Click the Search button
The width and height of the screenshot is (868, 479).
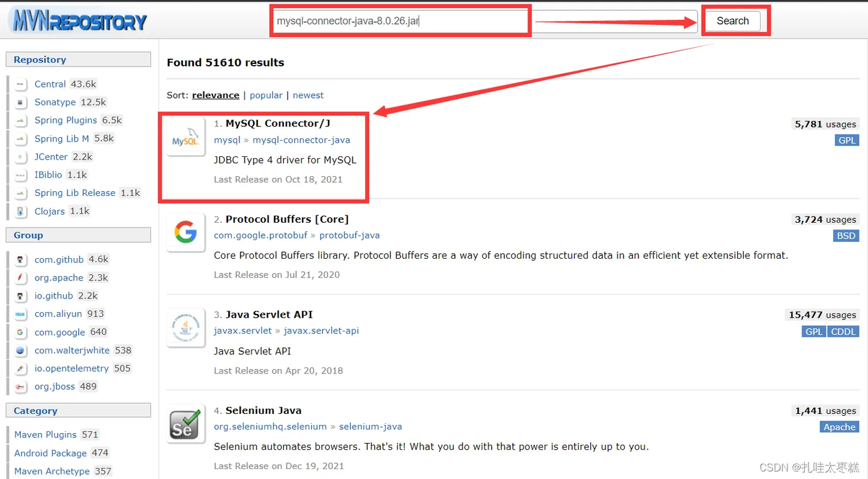(x=733, y=20)
